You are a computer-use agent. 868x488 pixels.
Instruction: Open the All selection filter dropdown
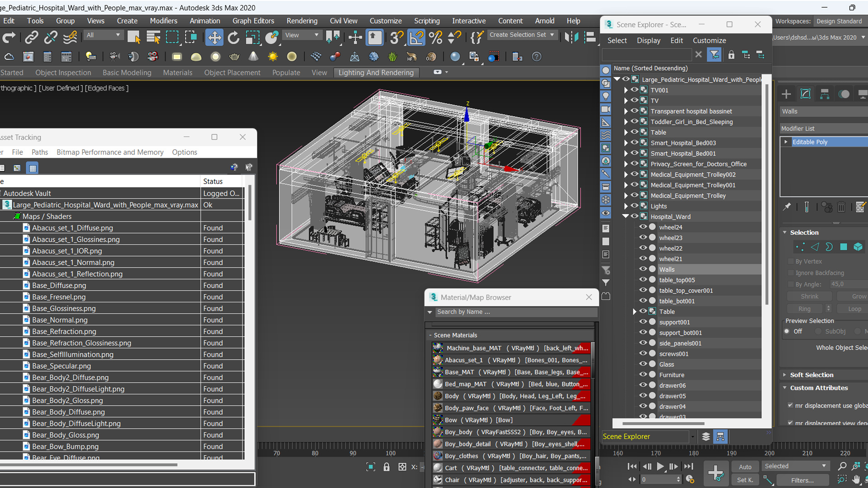click(x=104, y=35)
